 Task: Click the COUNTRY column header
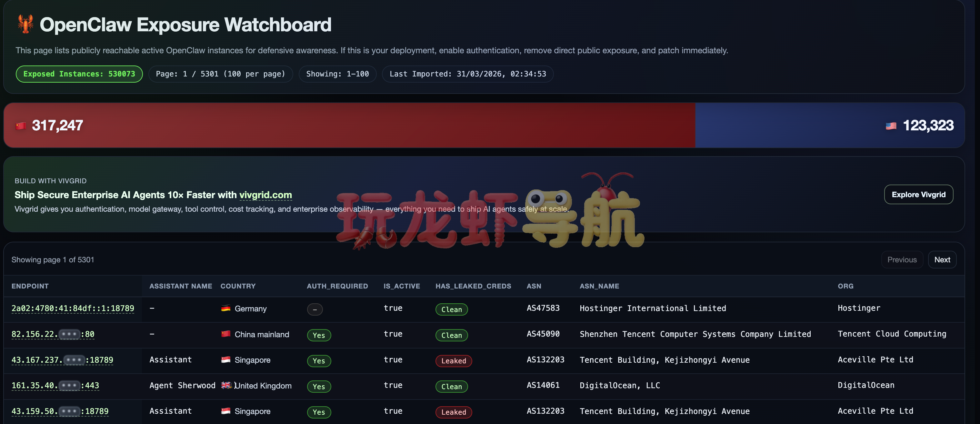[x=238, y=286]
